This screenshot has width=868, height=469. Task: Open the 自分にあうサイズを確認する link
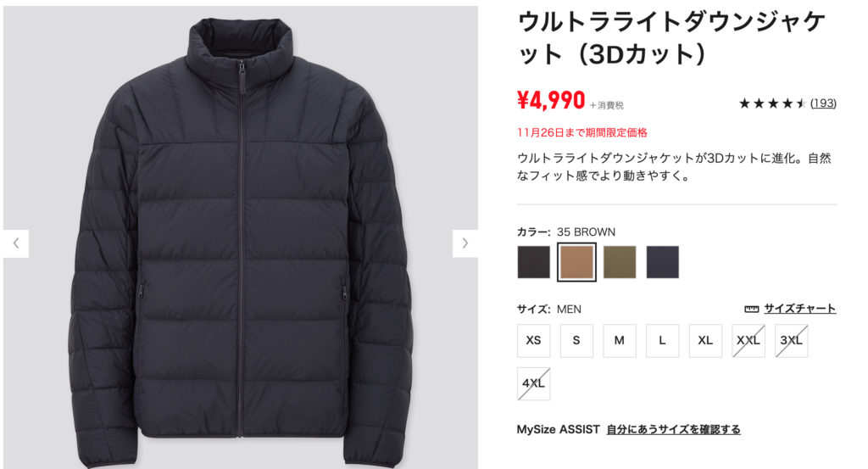[673, 429]
